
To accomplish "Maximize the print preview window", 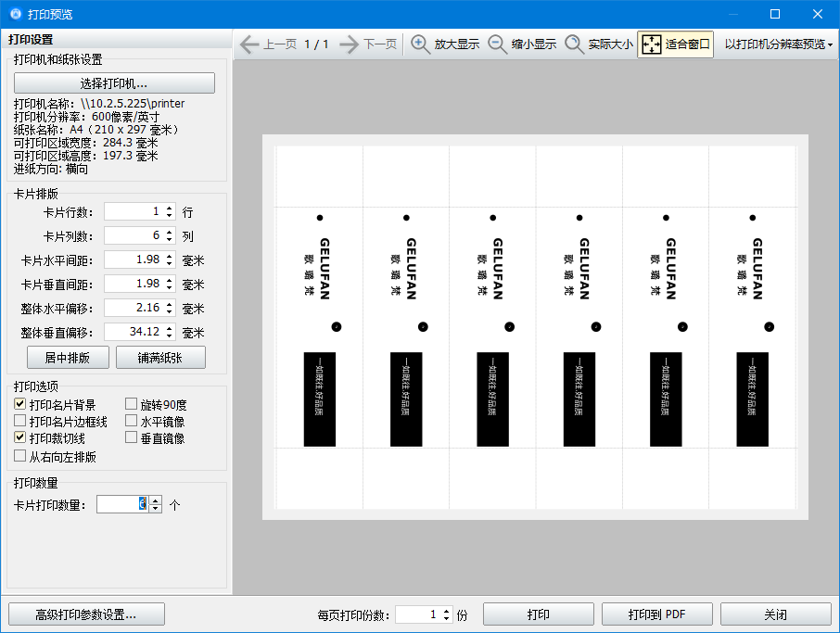I will (775, 14).
